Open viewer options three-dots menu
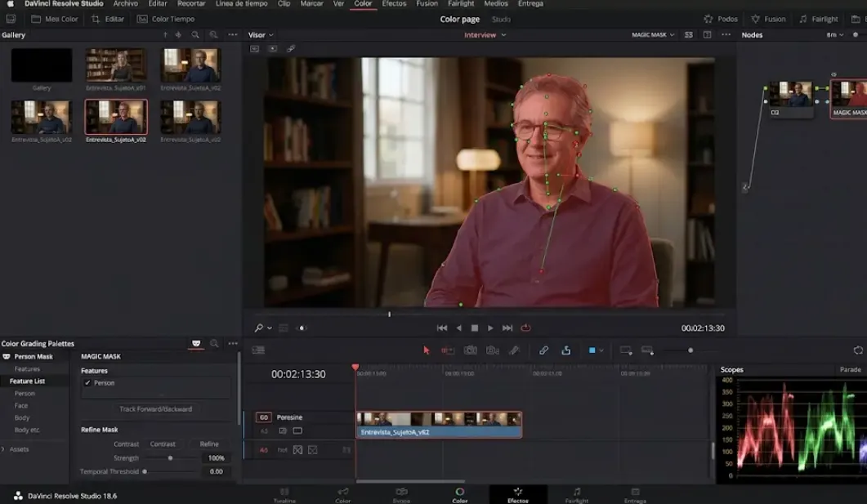The width and height of the screenshot is (867, 504). point(726,35)
